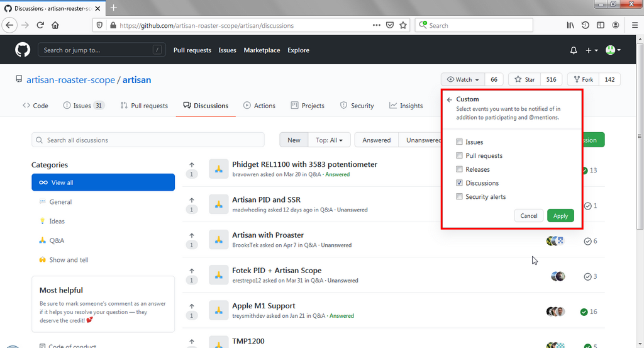The width and height of the screenshot is (644, 348).
Task: Open the Firefox account icon
Action: (x=615, y=25)
